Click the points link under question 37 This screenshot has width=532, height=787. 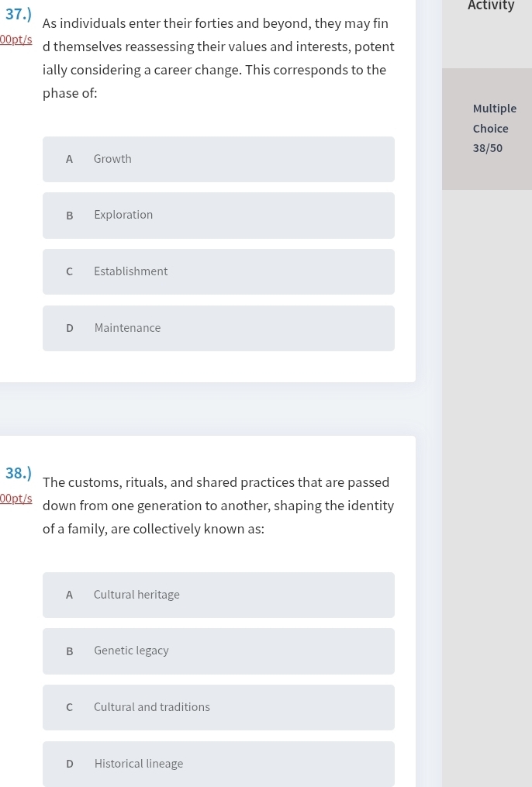pyautogui.click(x=16, y=40)
